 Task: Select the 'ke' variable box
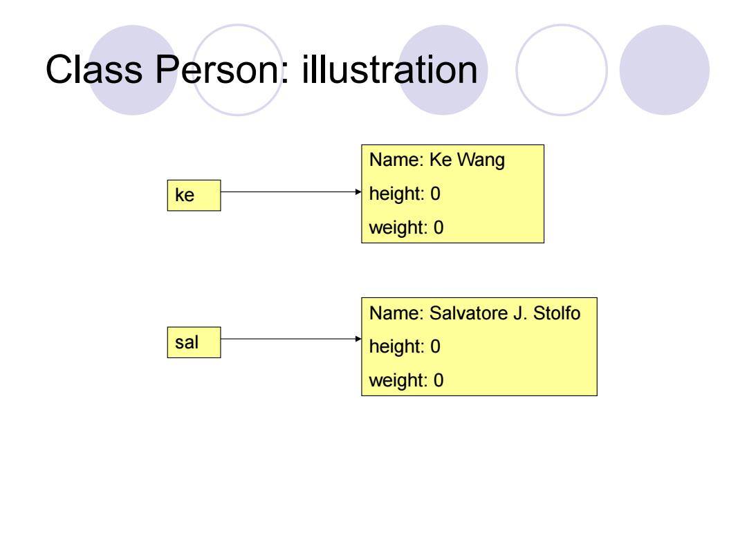(194, 195)
